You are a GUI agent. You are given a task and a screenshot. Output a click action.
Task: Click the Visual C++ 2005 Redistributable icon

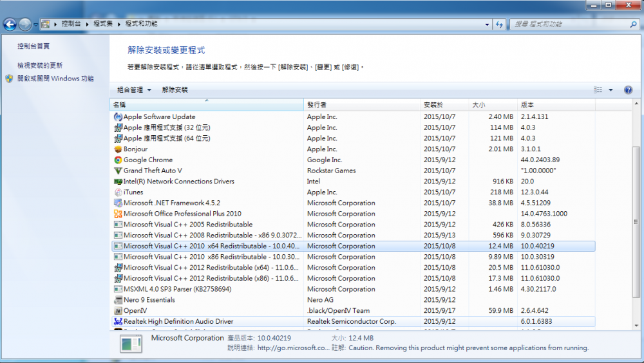118,224
